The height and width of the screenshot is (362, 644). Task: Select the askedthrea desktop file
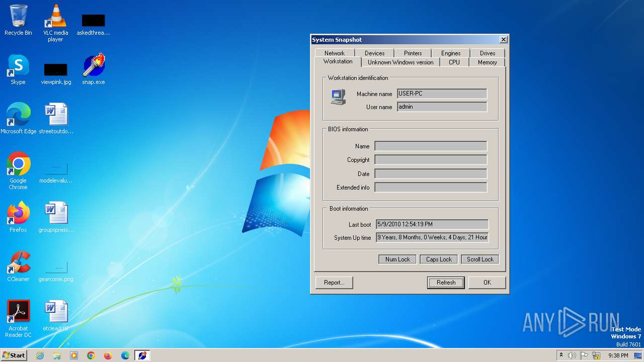(93, 23)
